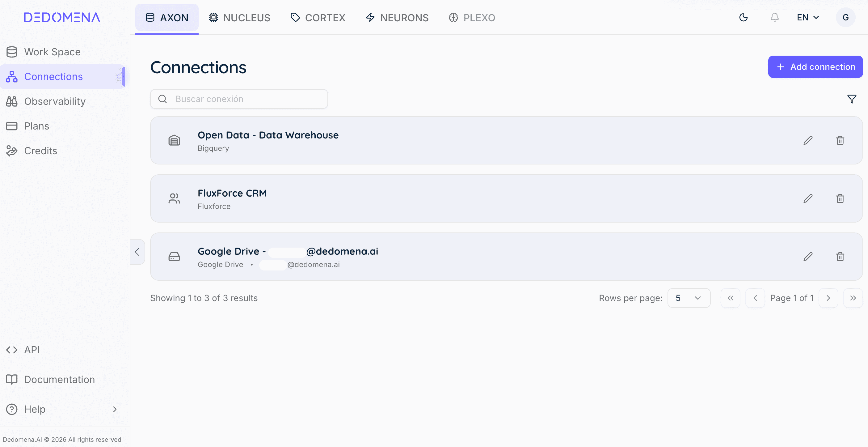868x447 pixels.
Task: Click the Help sidebar item
Action: pos(63,409)
